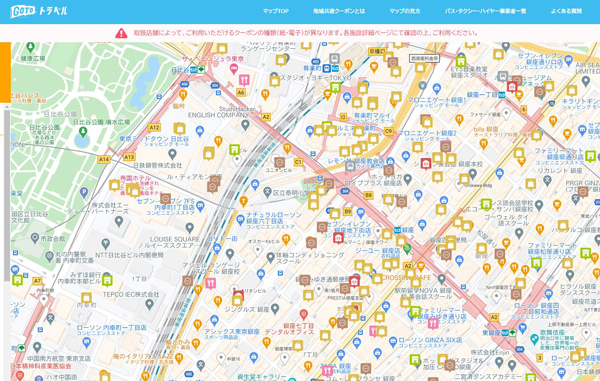Click the 中国南方航空 東京支店 pin

point(37,347)
